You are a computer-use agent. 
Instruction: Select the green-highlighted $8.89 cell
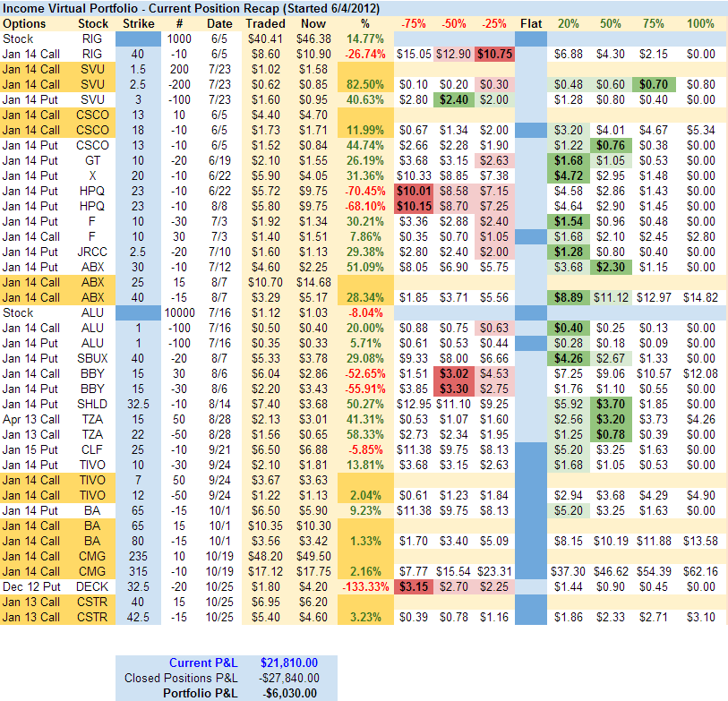coord(569,297)
